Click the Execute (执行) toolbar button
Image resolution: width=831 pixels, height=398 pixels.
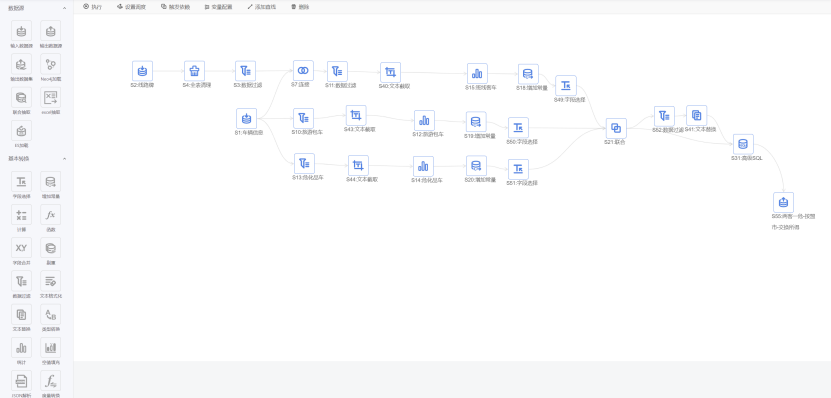(x=92, y=7)
